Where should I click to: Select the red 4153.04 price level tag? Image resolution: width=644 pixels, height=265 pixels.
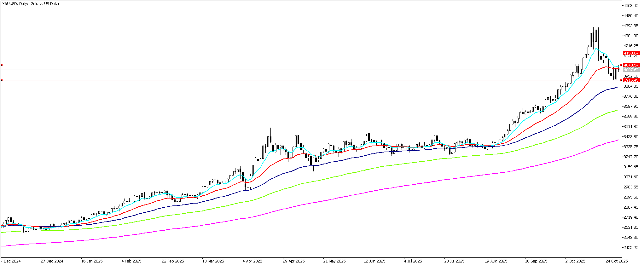point(631,53)
